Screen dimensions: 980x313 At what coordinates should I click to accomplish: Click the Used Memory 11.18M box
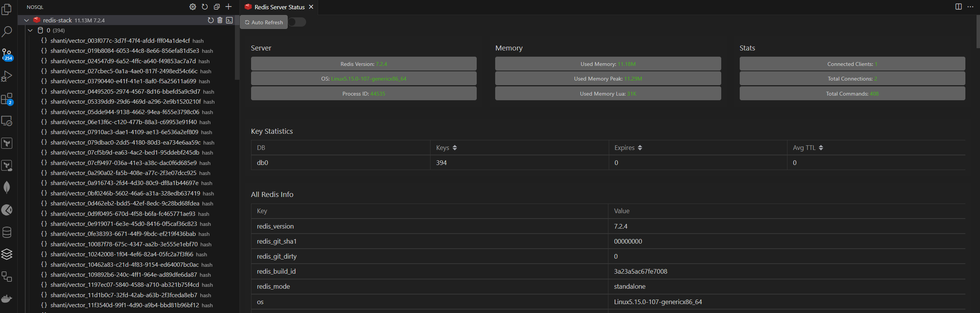[x=608, y=64]
